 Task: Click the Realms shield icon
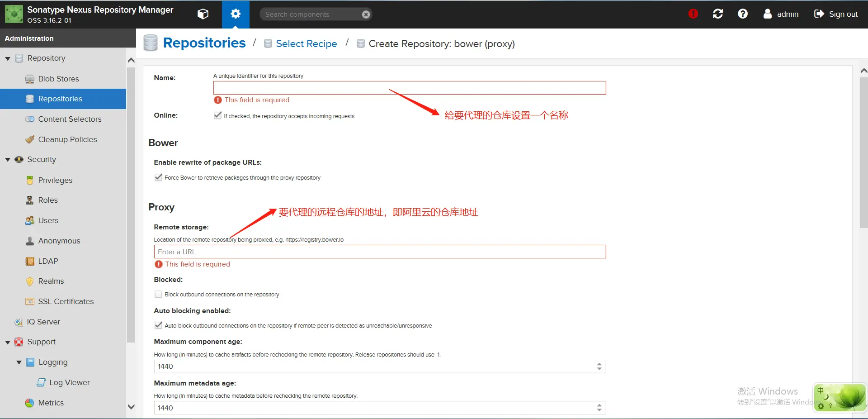[x=30, y=281]
